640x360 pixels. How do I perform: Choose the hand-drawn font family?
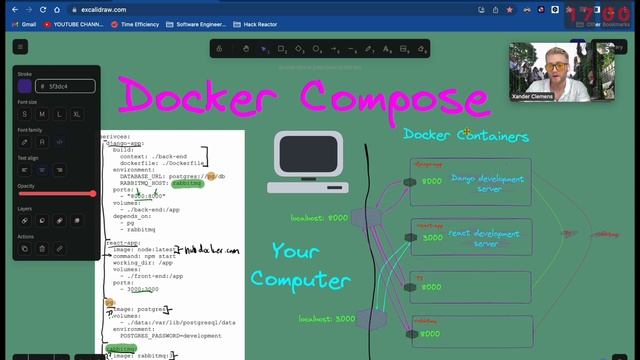(x=24, y=142)
